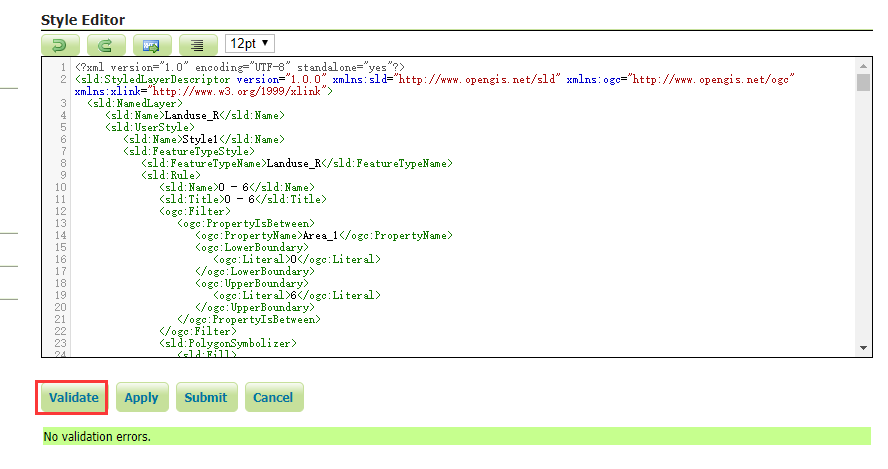Click the '<sld:PolygonSymbolizer>' line
The image size is (888, 469).
tap(228, 344)
